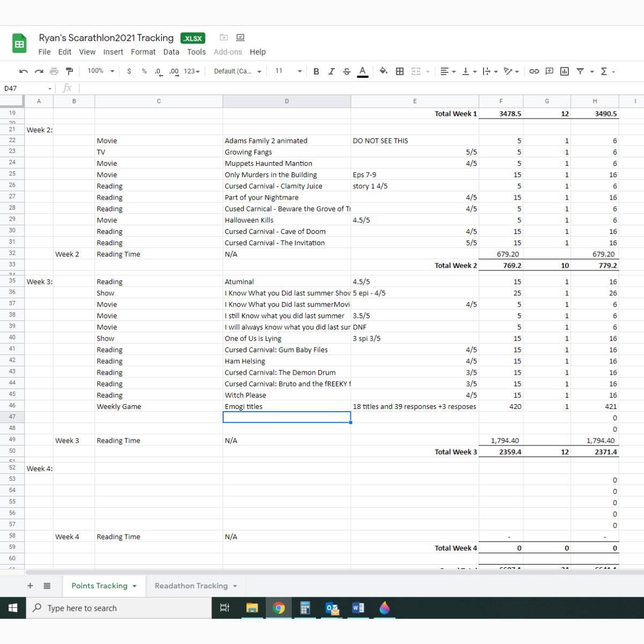
Task: Click the filter funnel icon
Action: click(x=580, y=71)
